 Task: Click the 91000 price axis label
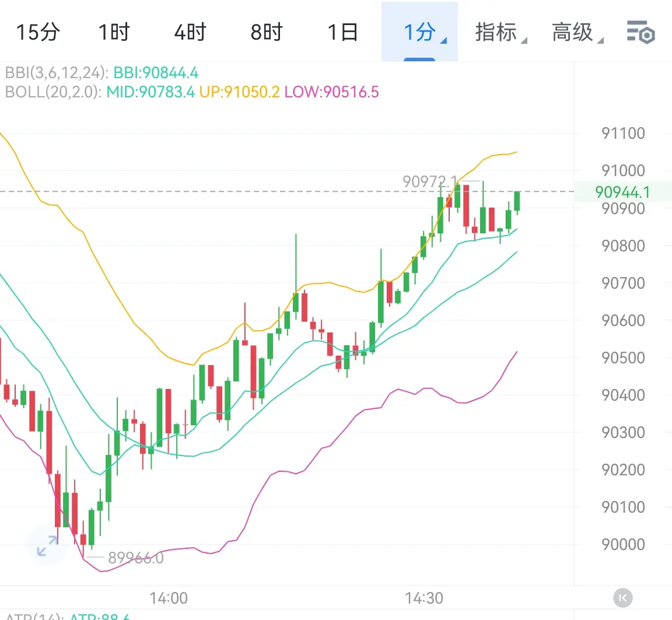[623, 170]
